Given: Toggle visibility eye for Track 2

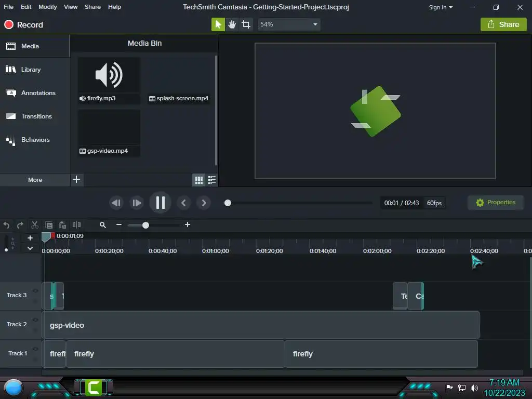Looking at the screenshot, I should 35,320.
